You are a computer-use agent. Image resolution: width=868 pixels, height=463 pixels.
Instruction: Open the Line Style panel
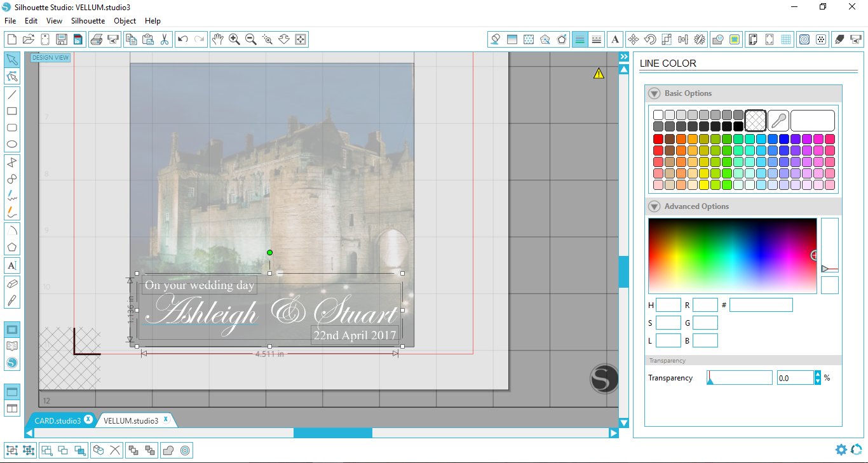coord(596,39)
